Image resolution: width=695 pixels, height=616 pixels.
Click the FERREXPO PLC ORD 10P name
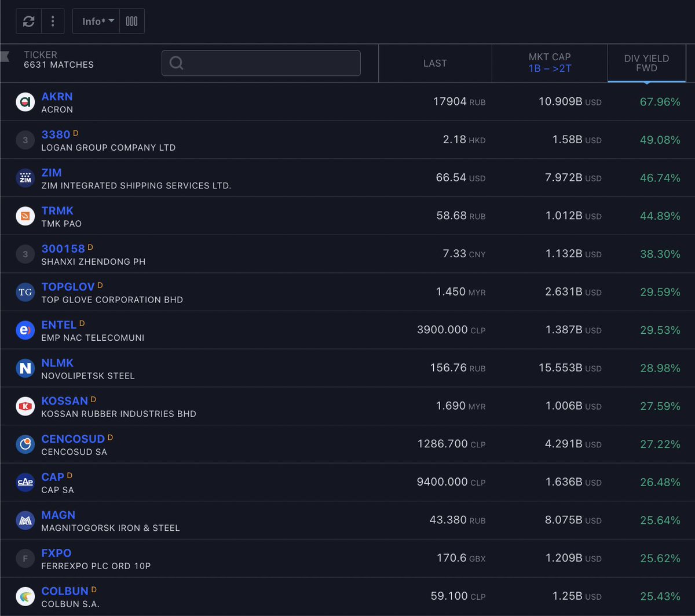tap(96, 566)
